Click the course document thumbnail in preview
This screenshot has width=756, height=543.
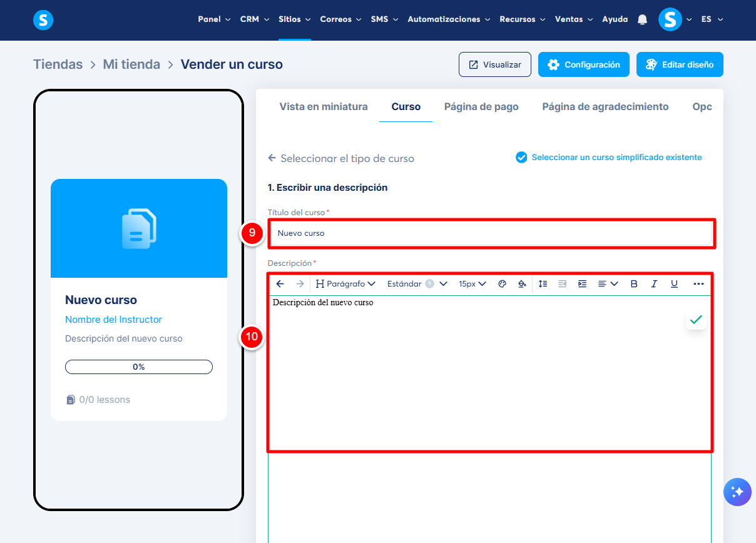coord(139,228)
